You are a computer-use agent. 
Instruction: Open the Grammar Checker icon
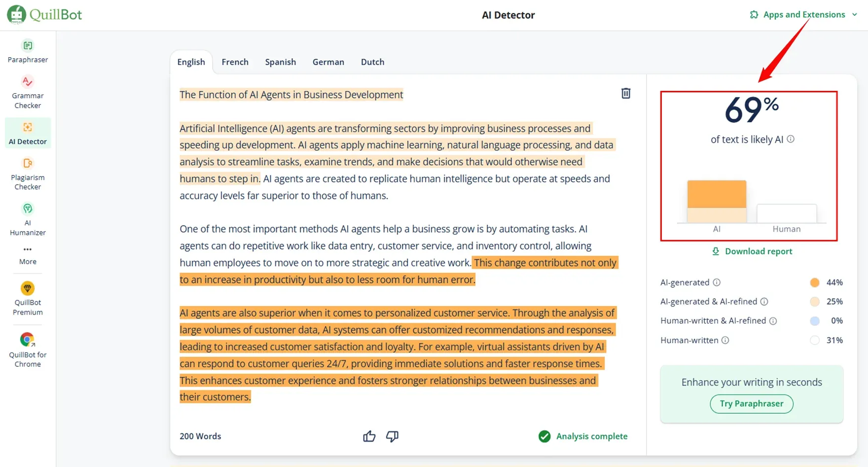pos(28,81)
